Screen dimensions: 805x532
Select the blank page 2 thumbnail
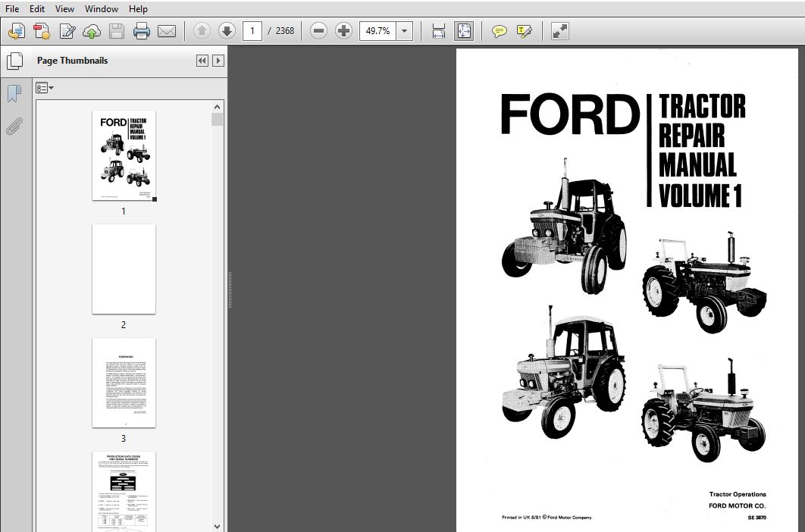[x=124, y=269]
